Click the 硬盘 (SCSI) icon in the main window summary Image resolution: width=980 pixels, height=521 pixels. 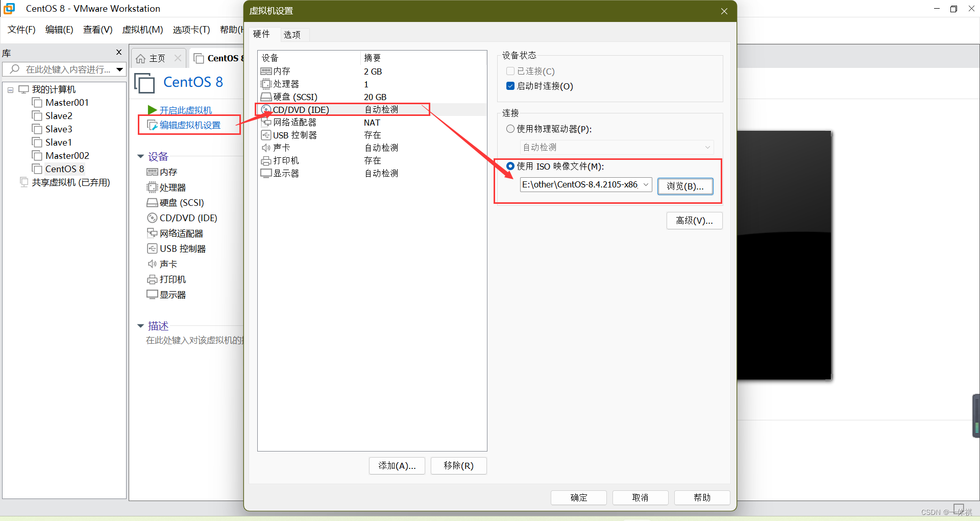point(152,202)
